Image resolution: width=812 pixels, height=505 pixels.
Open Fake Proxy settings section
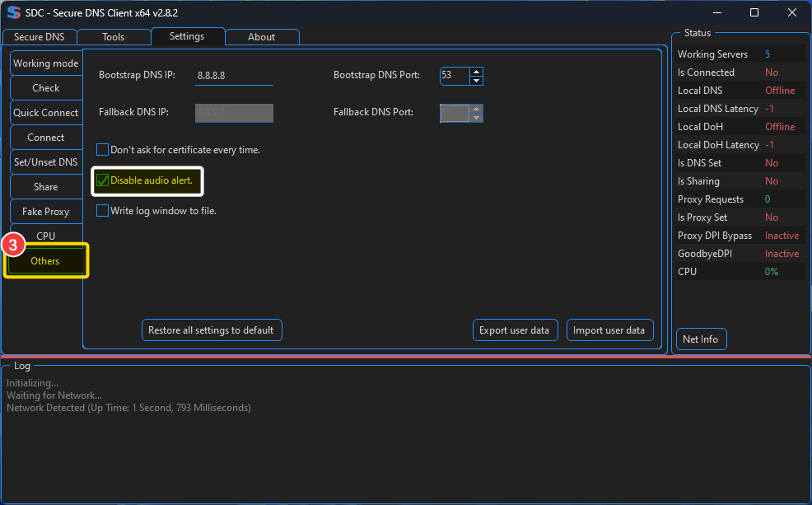[x=46, y=212]
